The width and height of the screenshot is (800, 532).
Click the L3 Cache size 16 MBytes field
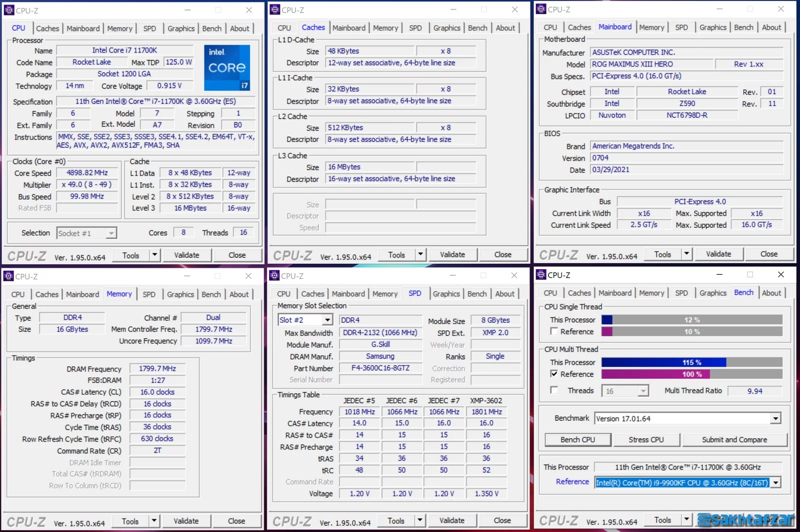[370, 167]
